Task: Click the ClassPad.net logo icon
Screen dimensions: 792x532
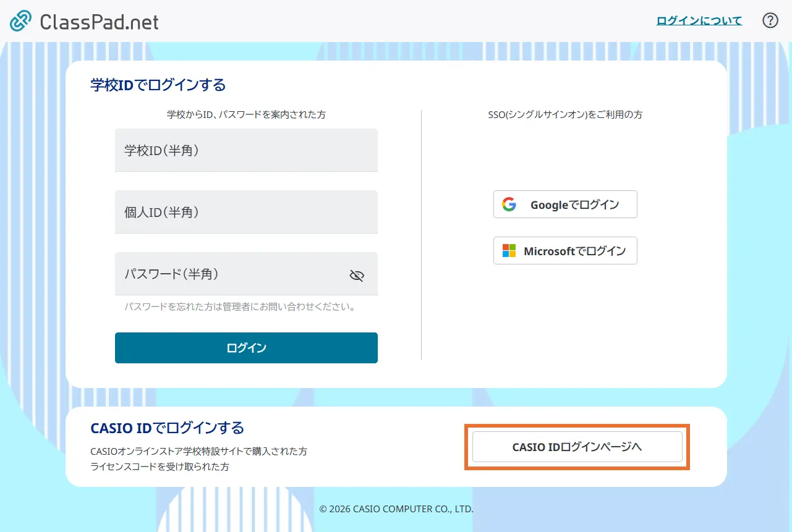Action: [20, 21]
